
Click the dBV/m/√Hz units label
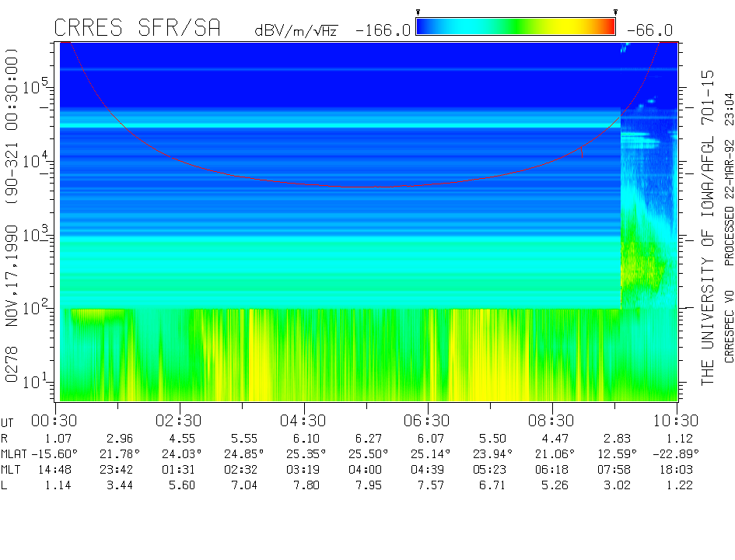(x=296, y=31)
